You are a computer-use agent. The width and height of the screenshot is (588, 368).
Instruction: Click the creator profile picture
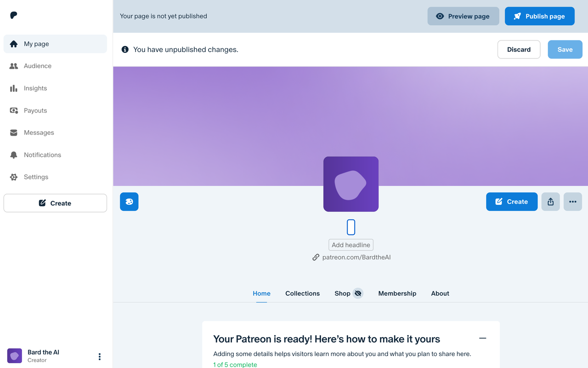coord(351,184)
